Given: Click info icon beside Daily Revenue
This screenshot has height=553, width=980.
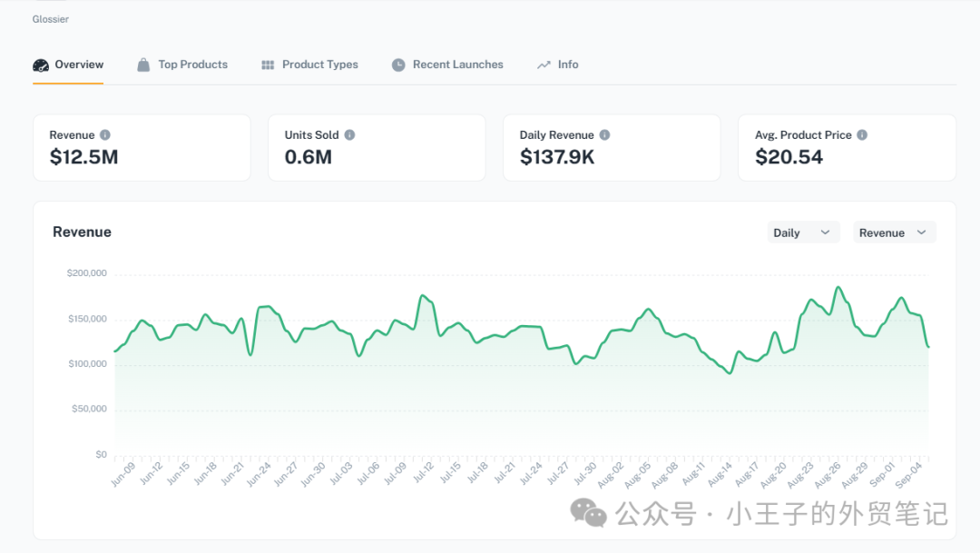Looking at the screenshot, I should coord(604,135).
